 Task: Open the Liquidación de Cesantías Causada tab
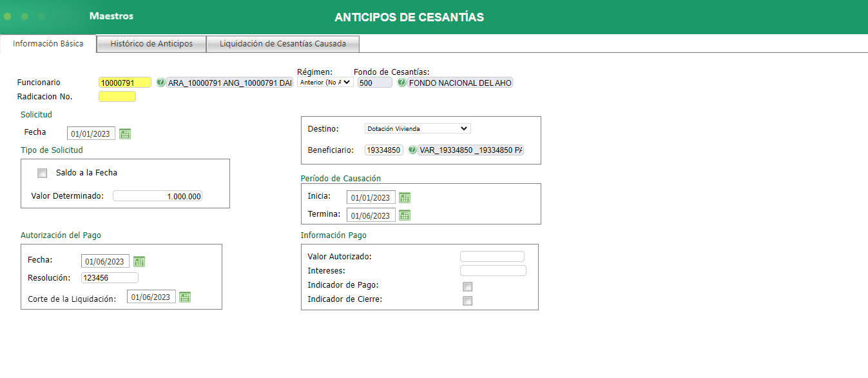click(x=282, y=44)
